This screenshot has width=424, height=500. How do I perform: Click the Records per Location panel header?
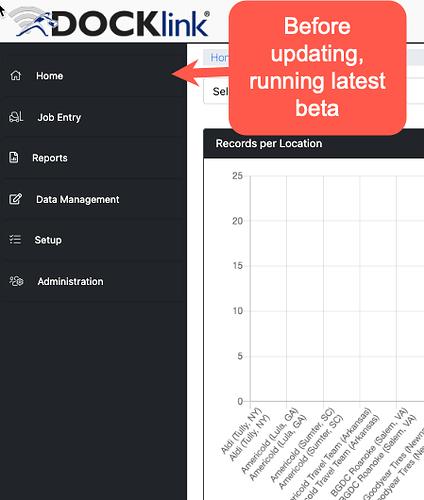click(313, 143)
